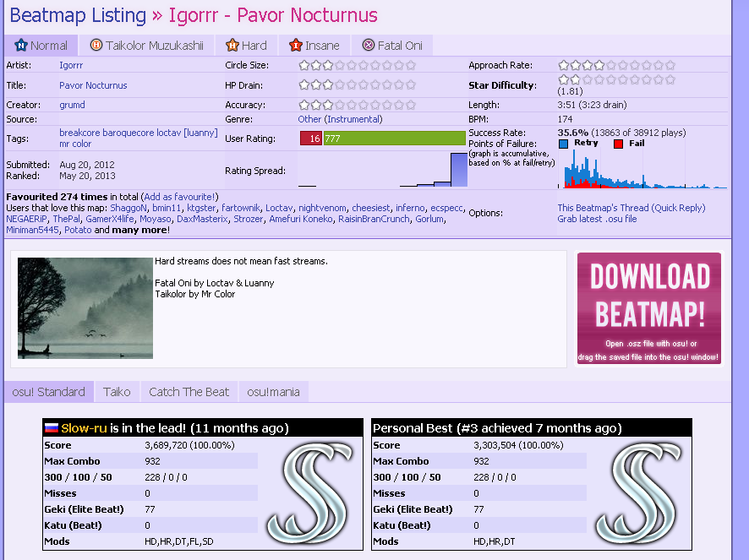Viewport: 749px width, 560px height.
Task: Open the Pavor Nocturnus title link
Action: point(93,85)
